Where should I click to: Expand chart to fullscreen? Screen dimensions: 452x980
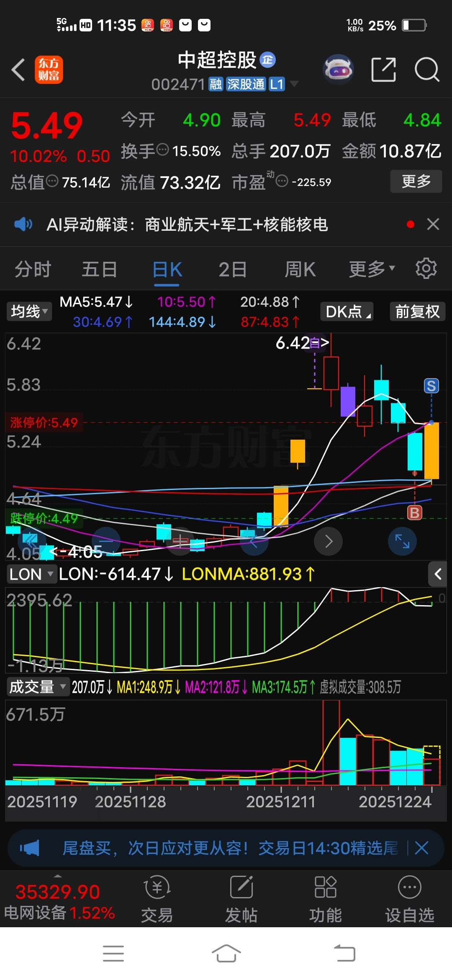(403, 542)
